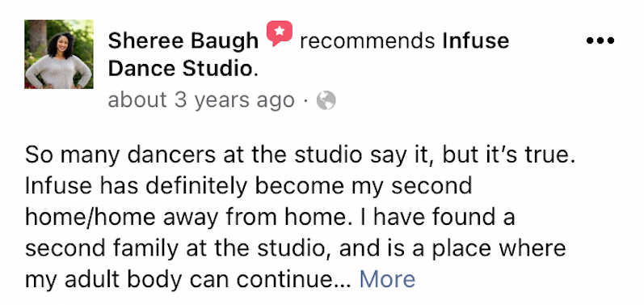Open Sheree Baugh's profile picture

click(x=59, y=54)
